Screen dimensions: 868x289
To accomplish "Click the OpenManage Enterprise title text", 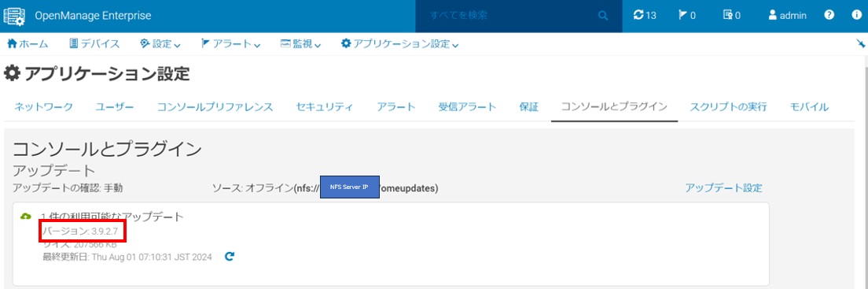I will point(93,16).
